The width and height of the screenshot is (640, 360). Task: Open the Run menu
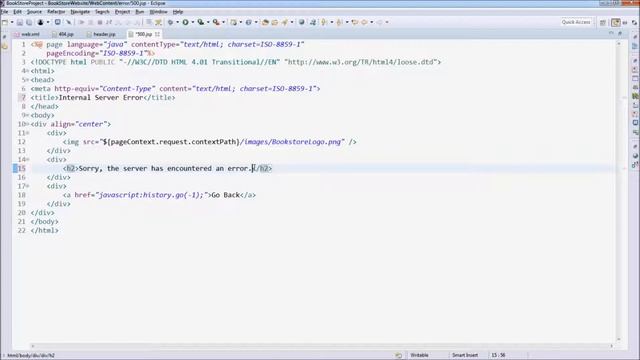click(x=140, y=12)
